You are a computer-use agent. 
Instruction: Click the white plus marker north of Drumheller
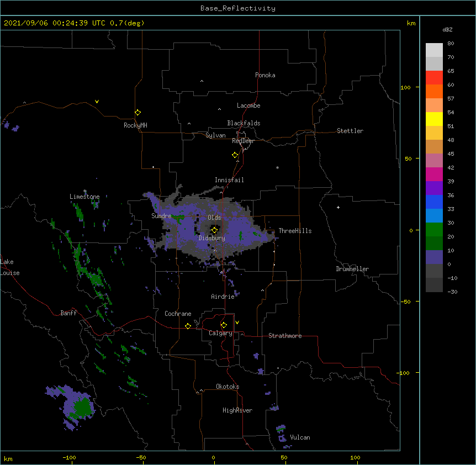click(x=338, y=207)
